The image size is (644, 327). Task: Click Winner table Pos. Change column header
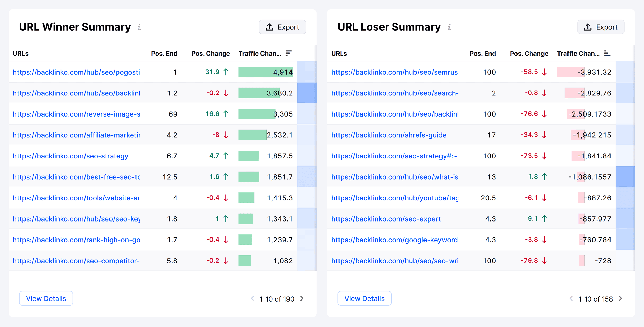pyautogui.click(x=210, y=54)
